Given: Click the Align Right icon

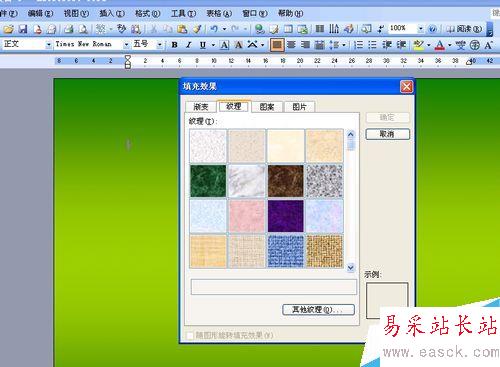Looking at the screenshot, I should tap(305, 45).
